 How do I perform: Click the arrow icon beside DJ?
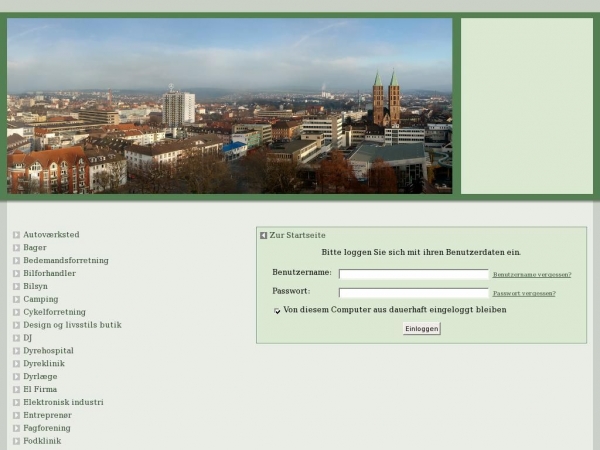[16, 338]
